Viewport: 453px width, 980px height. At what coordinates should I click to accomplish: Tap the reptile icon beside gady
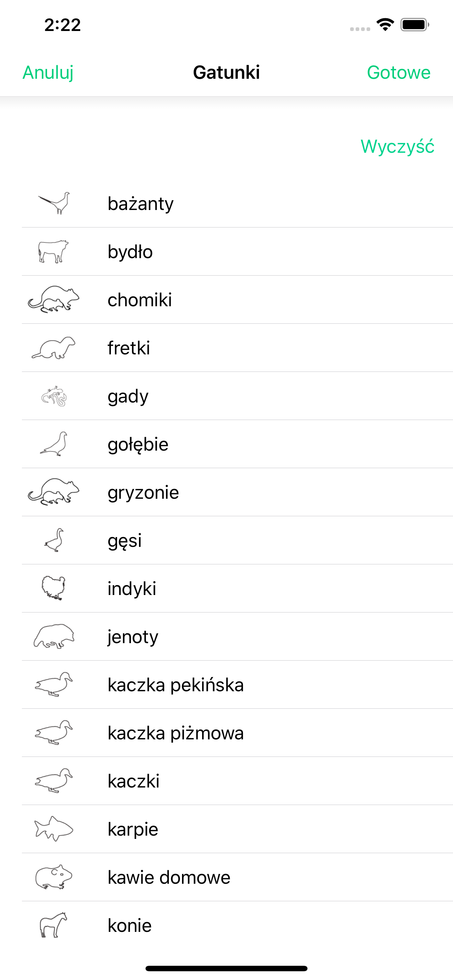tap(54, 396)
